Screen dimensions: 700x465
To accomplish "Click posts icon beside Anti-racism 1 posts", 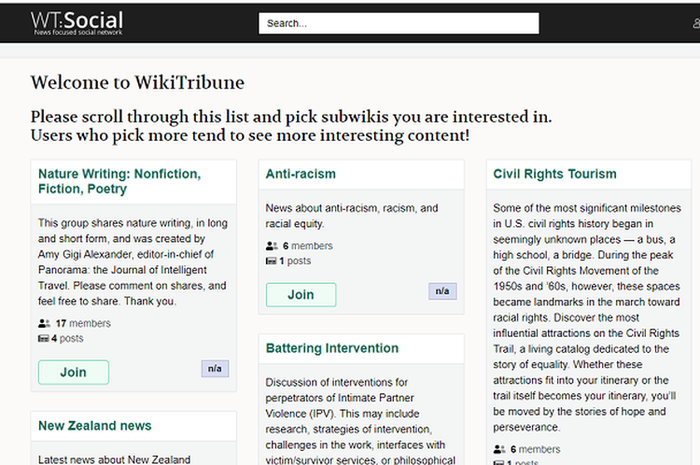I will point(271,261).
